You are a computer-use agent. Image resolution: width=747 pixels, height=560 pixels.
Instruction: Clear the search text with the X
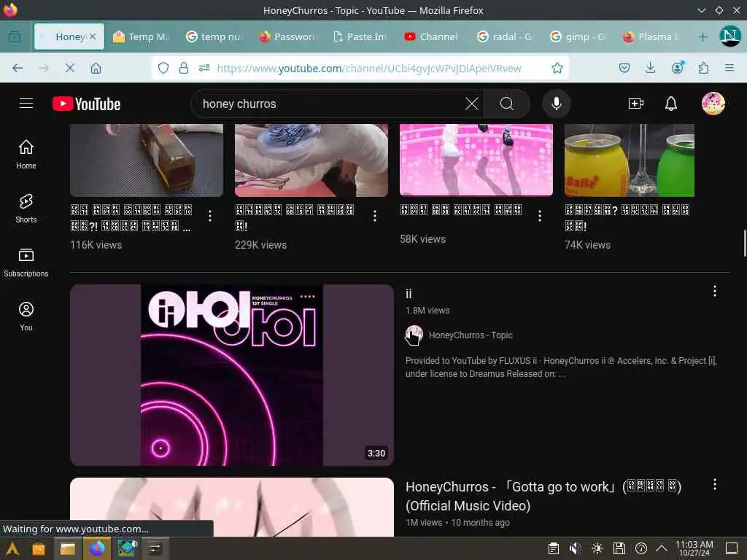pyautogui.click(x=472, y=104)
